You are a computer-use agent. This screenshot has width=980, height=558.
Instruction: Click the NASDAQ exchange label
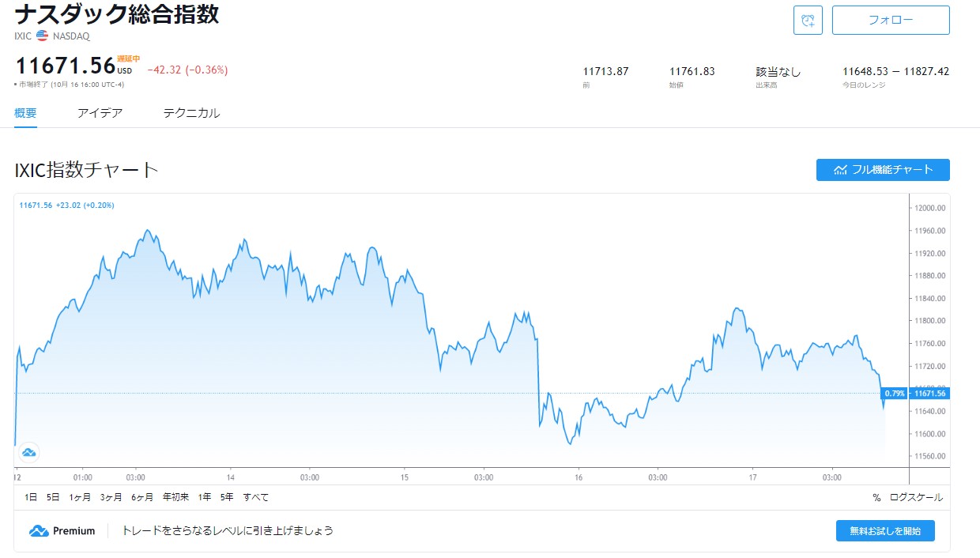point(71,36)
